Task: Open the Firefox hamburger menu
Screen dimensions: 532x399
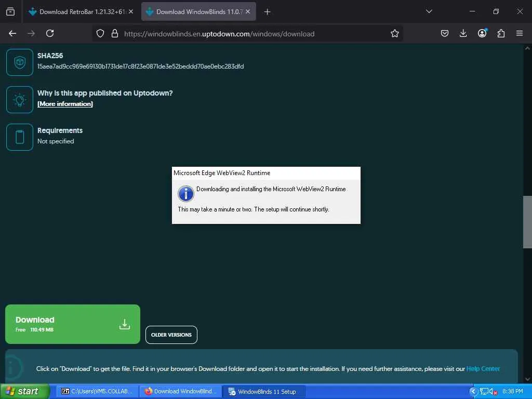Action: [520, 33]
